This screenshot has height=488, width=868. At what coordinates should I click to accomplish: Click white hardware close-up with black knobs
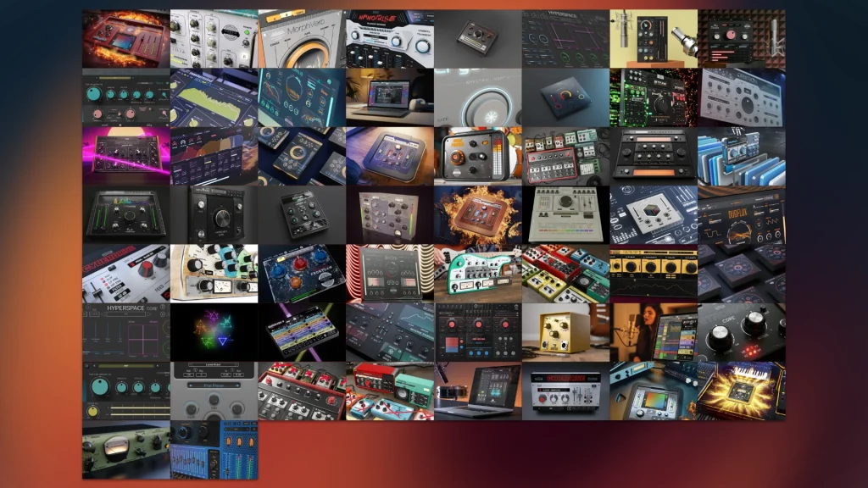pos(214,39)
